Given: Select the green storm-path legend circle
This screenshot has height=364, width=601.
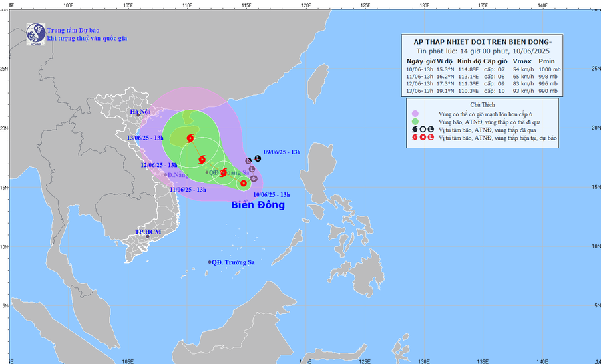Looking at the screenshot, I should pos(415,121).
